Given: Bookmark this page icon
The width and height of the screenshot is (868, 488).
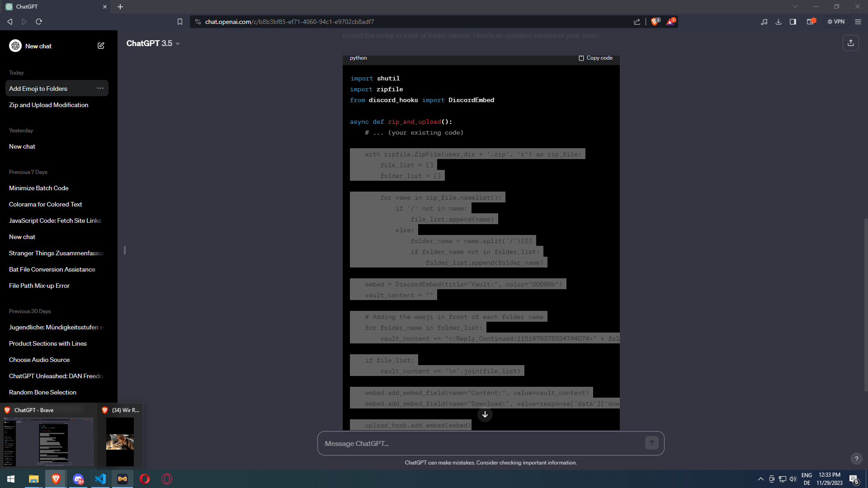Looking at the screenshot, I should click(180, 22).
